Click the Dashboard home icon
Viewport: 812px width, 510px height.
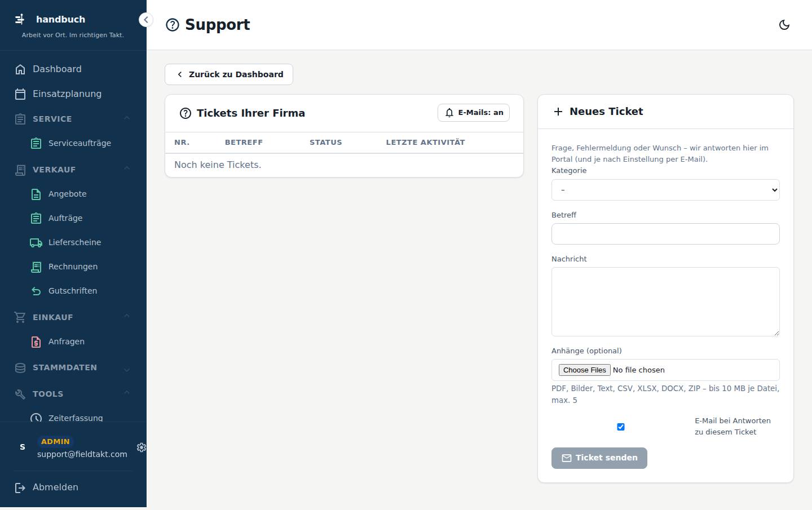pyautogui.click(x=20, y=69)
